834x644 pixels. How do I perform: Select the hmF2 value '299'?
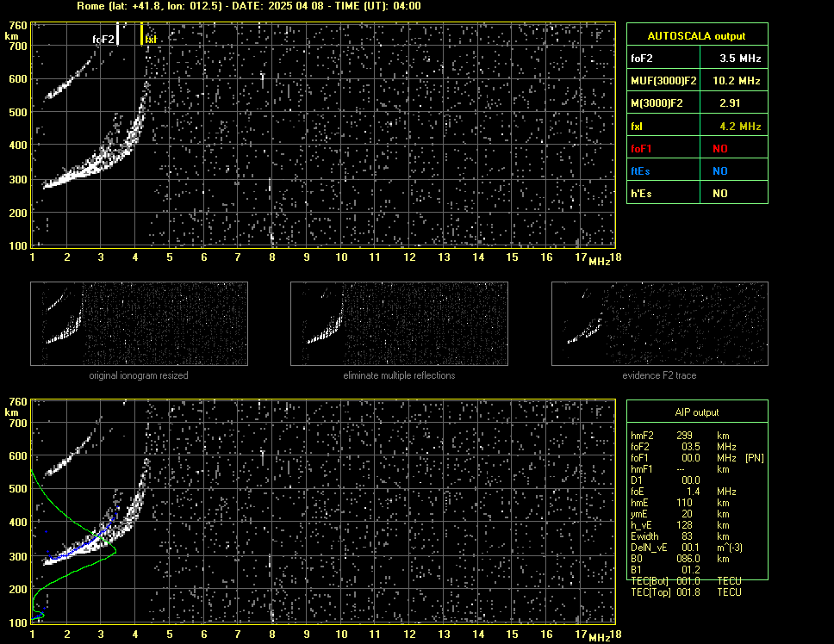point(685,435)
